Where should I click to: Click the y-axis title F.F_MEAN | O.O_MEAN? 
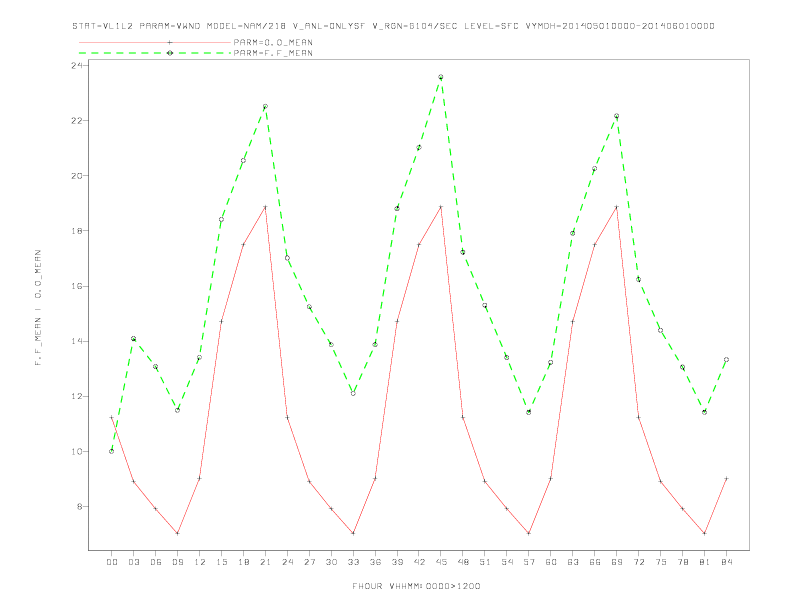pos(38,308)
